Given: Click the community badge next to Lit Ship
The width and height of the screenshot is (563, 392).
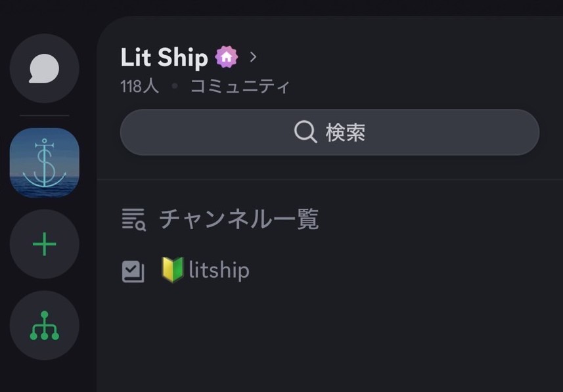Looking at the screenshot, I should (x=225, y=56).
